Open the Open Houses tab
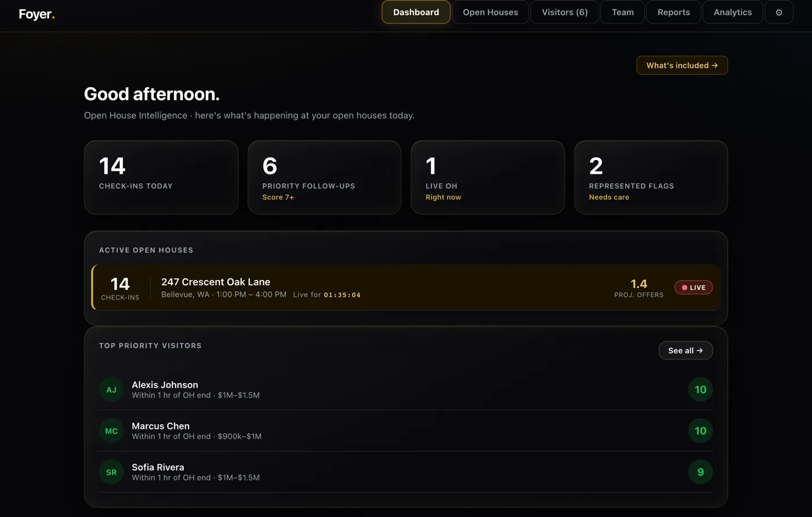The width and height of the screenshot is (812, 517). [x=490, y=12]
